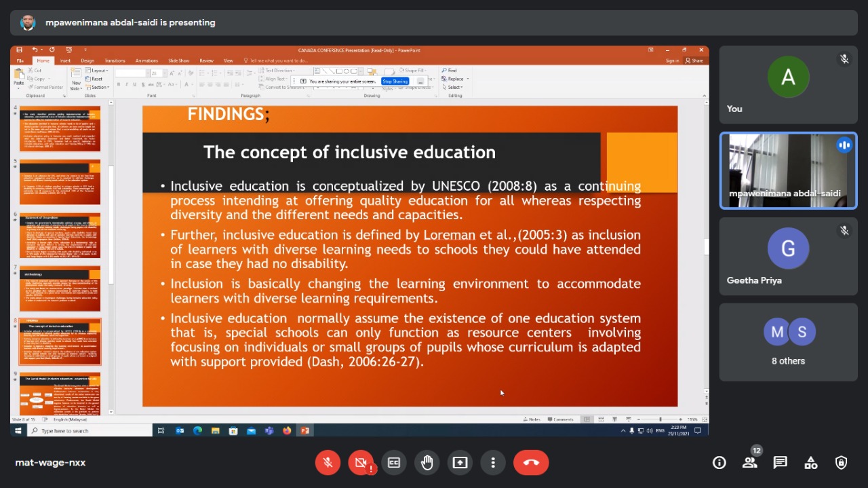Switch to Normal view icon in status bar

pyautogui.click(x=587, y=419)
